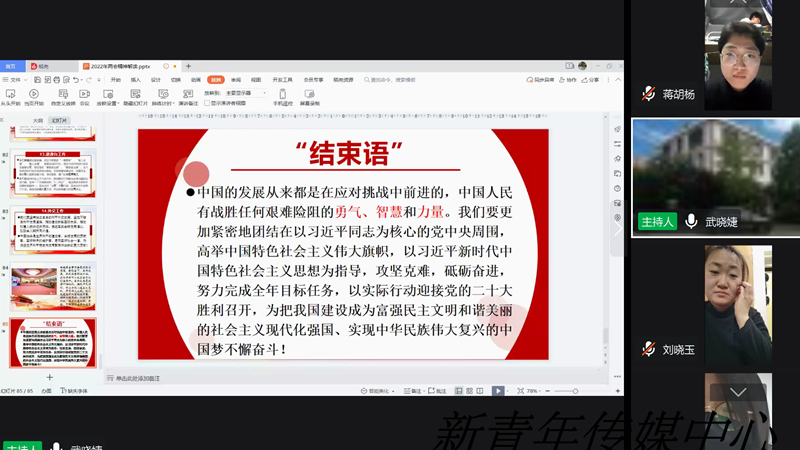Unmute 蒋胡杨's microphone icon
The height and width of the screenshot is (450, 800).
pos(649,94)
